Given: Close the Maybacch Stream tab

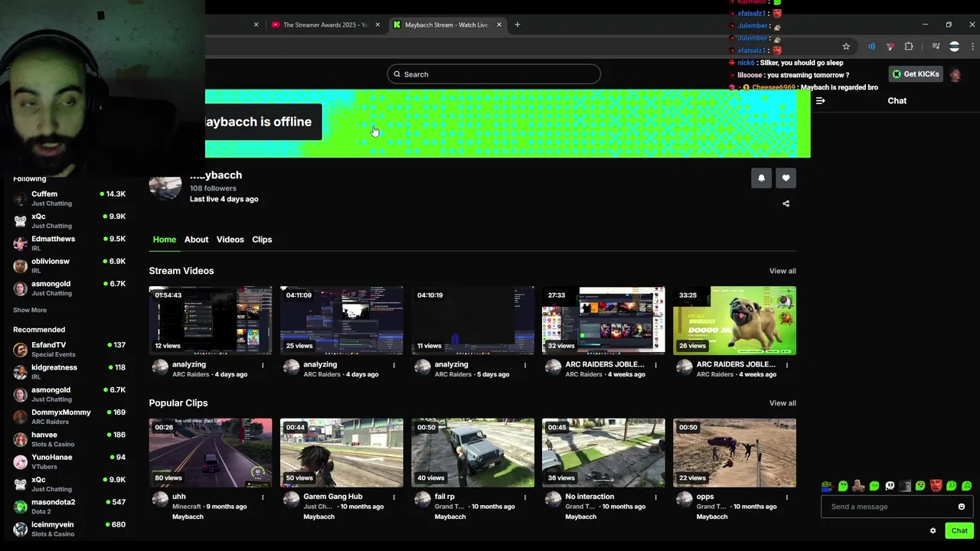Looking at the screenshot, I should (x=499, y=24).
